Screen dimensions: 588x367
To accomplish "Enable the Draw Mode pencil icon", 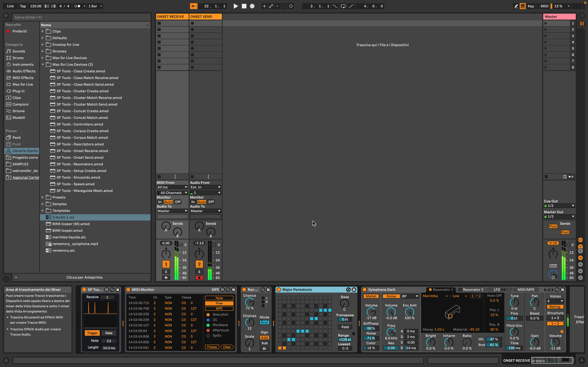I will click(x=516, y=6).
